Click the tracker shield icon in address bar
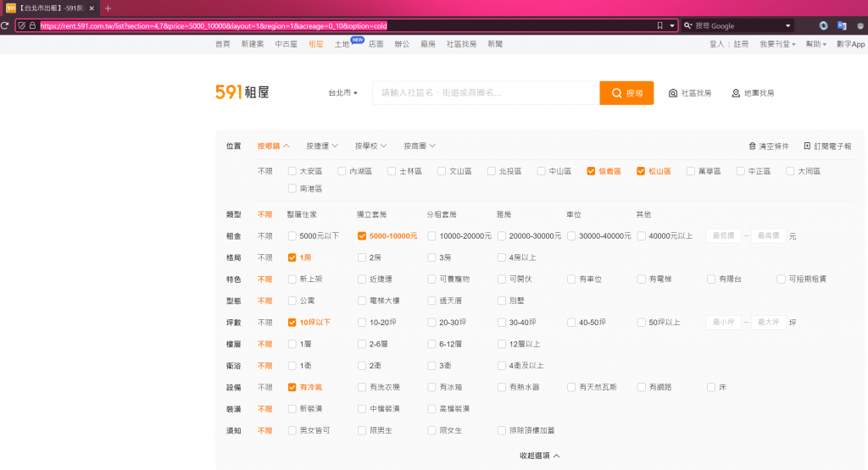This screenshot has width=868, height=470. click(x=21, y=25)
